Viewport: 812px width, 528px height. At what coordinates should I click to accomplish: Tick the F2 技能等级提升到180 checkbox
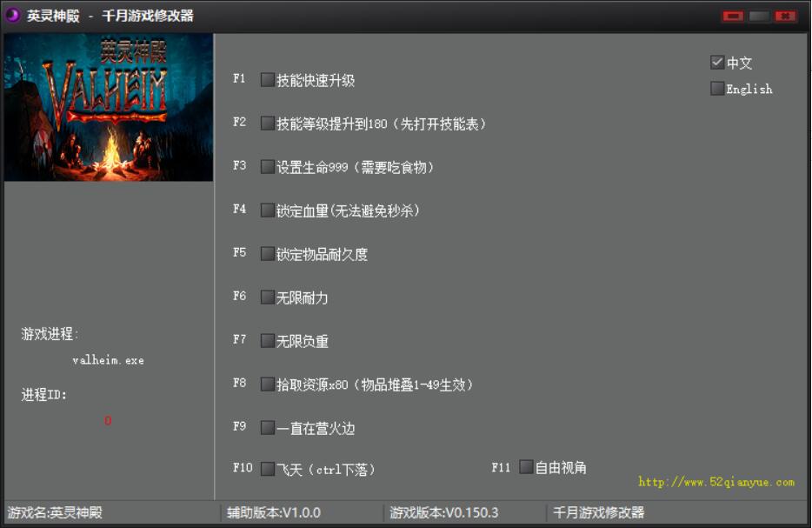[x=268, y=124]
